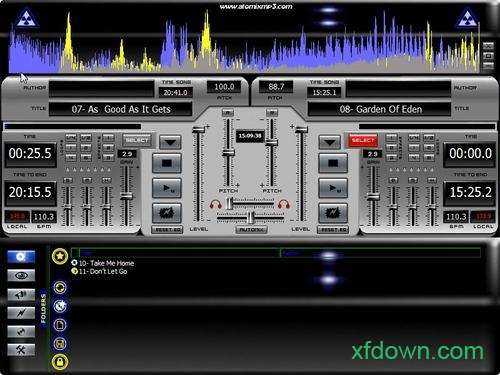This screenshot has height=375, width=500.
Task: Click the right deck high EQ kill button
Action: [x=432, y=180]
